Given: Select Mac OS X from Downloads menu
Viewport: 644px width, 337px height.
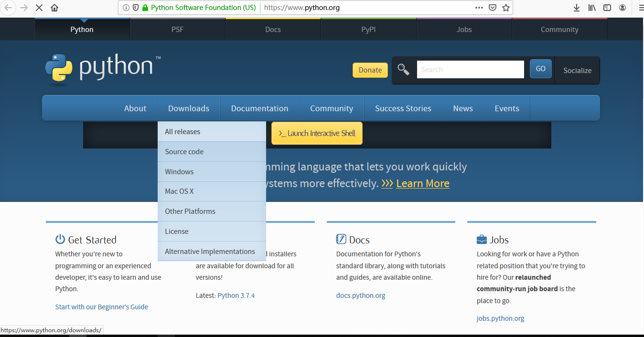Looking at the screenshot, I should (212, 191).
